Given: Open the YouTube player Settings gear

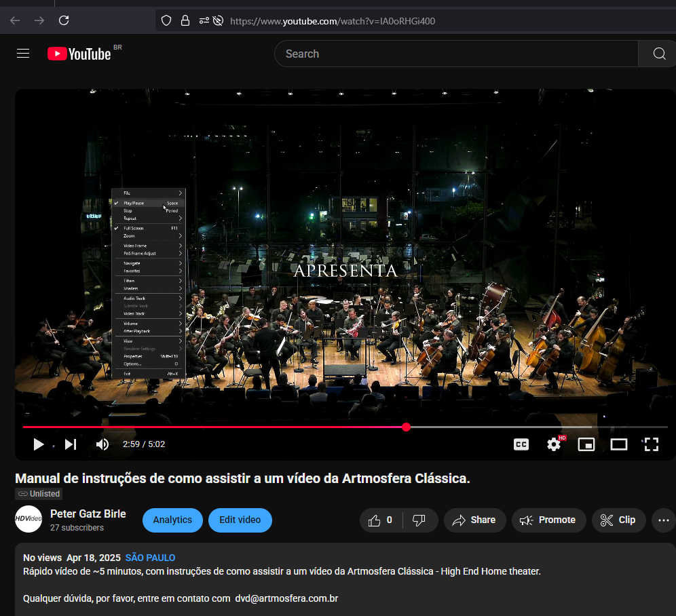Looking at the screenshot, I should tap(553, 444).
